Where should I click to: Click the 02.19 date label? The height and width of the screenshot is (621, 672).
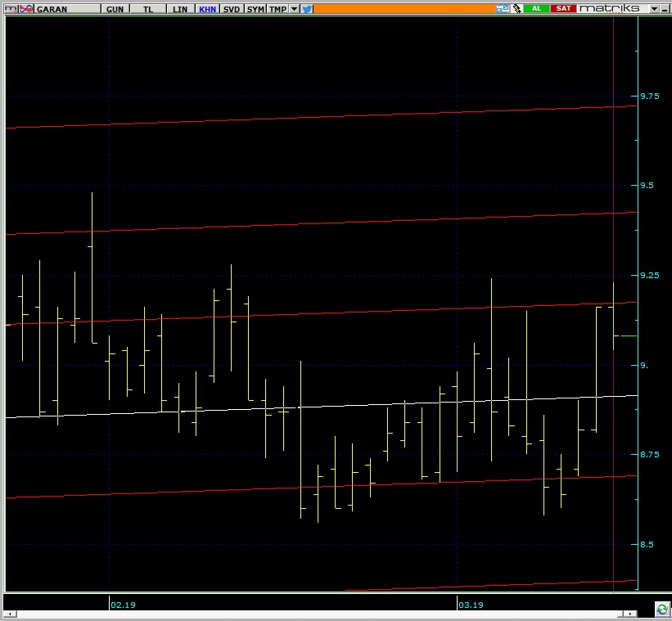123,605
